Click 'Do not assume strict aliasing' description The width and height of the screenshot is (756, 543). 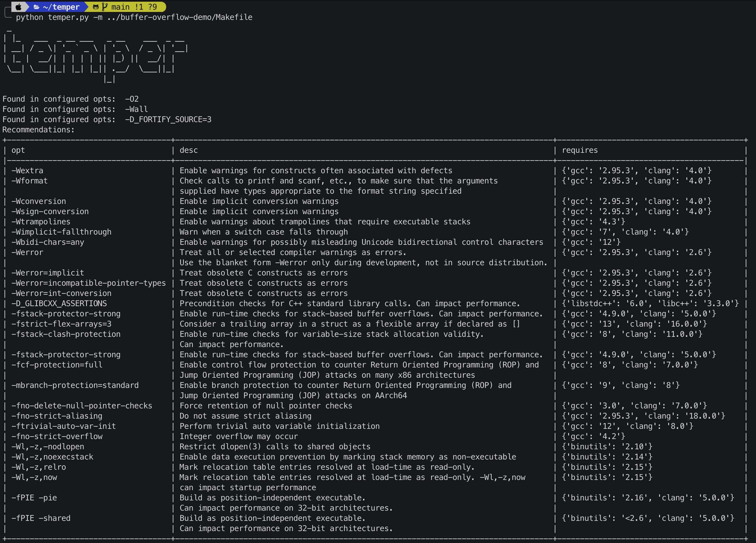coord(245,416)
